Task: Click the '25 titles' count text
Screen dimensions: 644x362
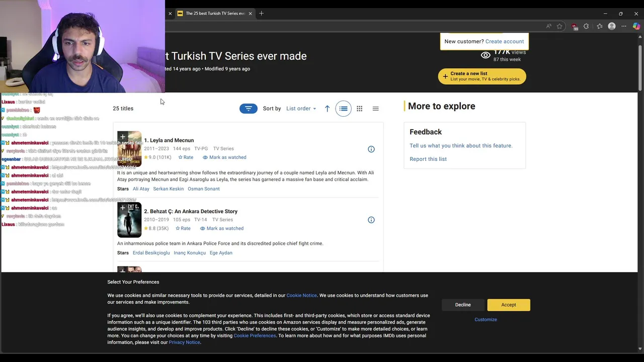Action: point(123,109)
